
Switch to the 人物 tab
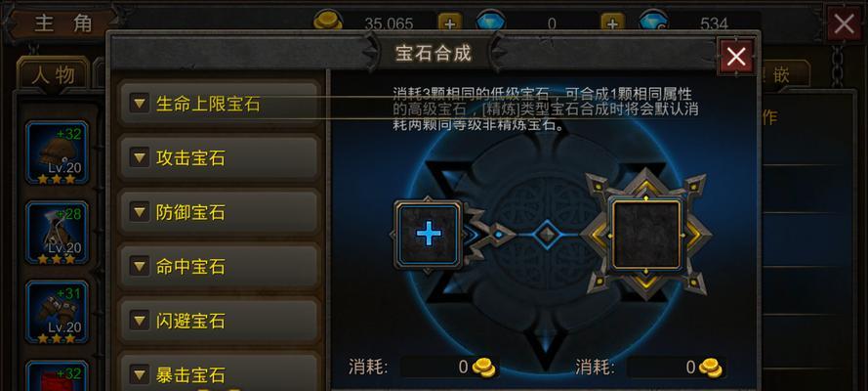click(x=53, y=75)
